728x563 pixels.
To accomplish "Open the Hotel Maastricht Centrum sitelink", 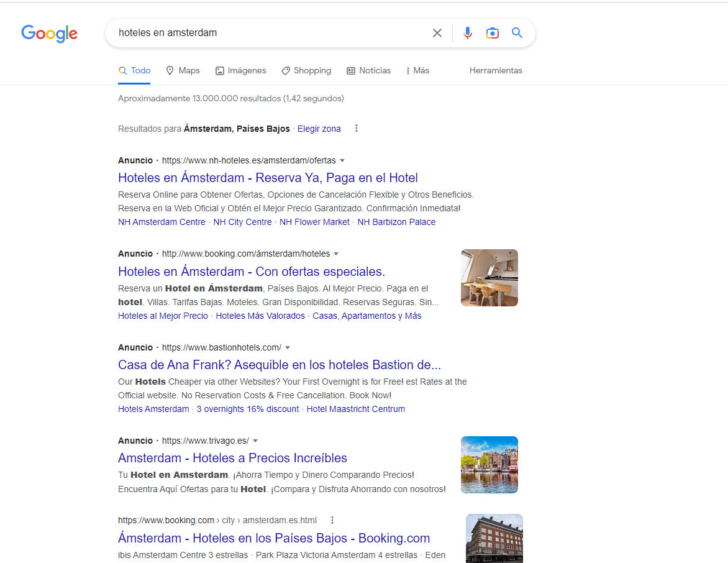I will (x=356, y=410).
